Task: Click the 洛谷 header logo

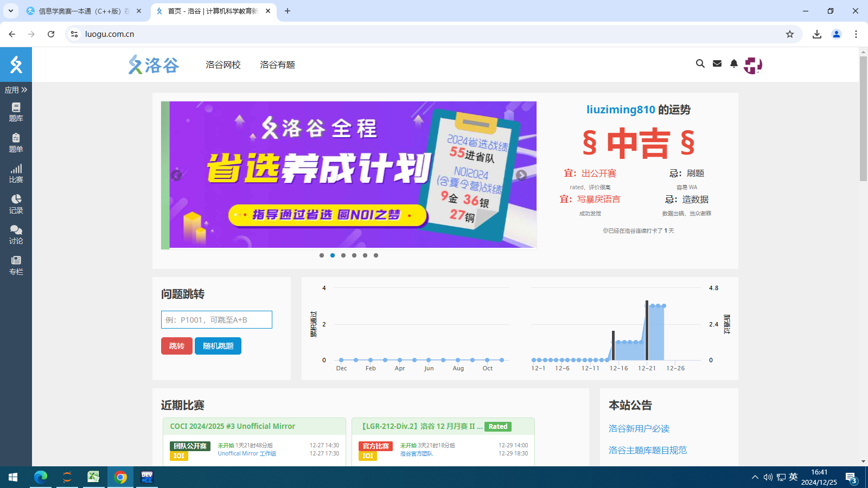Action: [154, 65]
